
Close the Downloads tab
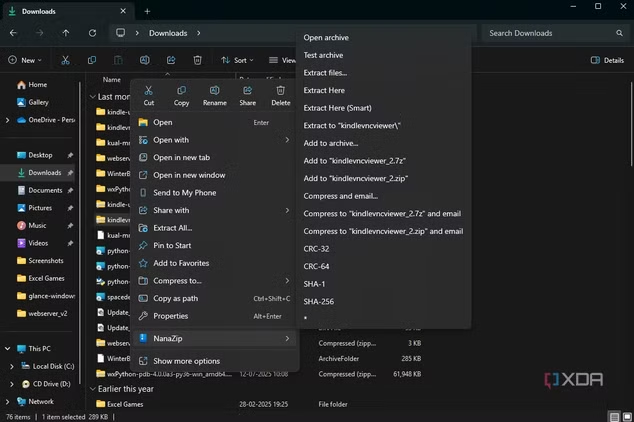[x=123, y=11]
